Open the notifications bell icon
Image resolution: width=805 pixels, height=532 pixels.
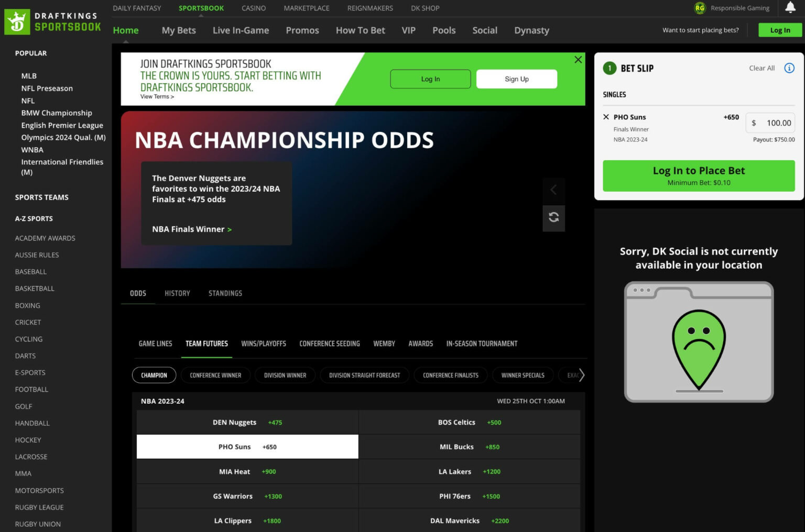(x=790, y=7)
